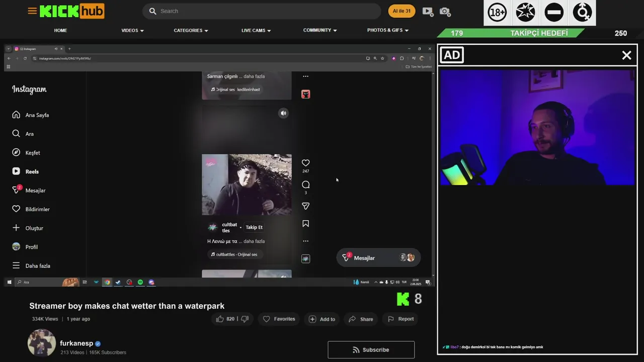Click the no-entry minus badge icon
This screenshot has height=362, width=644.
tap(554, 12)
